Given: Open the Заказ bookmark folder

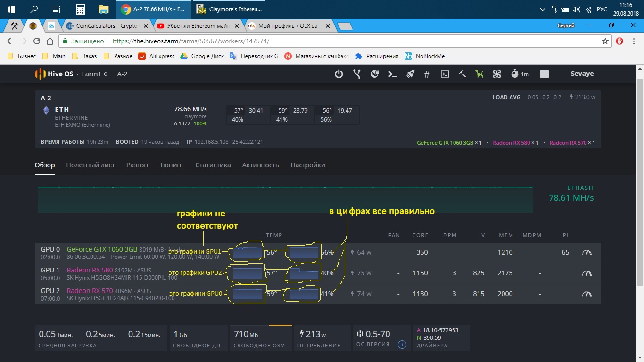Looking at the screenshot, I should click(84, 56).
